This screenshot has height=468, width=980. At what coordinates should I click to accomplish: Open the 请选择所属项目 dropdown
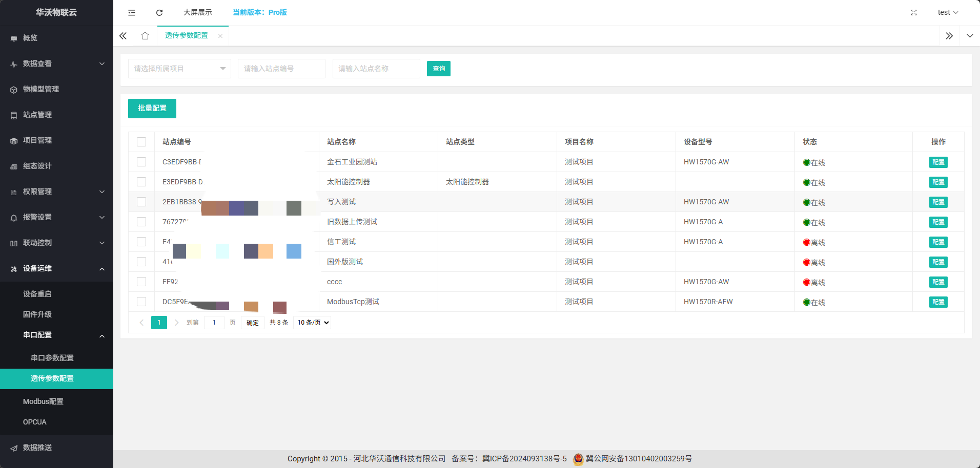[179, 69]
